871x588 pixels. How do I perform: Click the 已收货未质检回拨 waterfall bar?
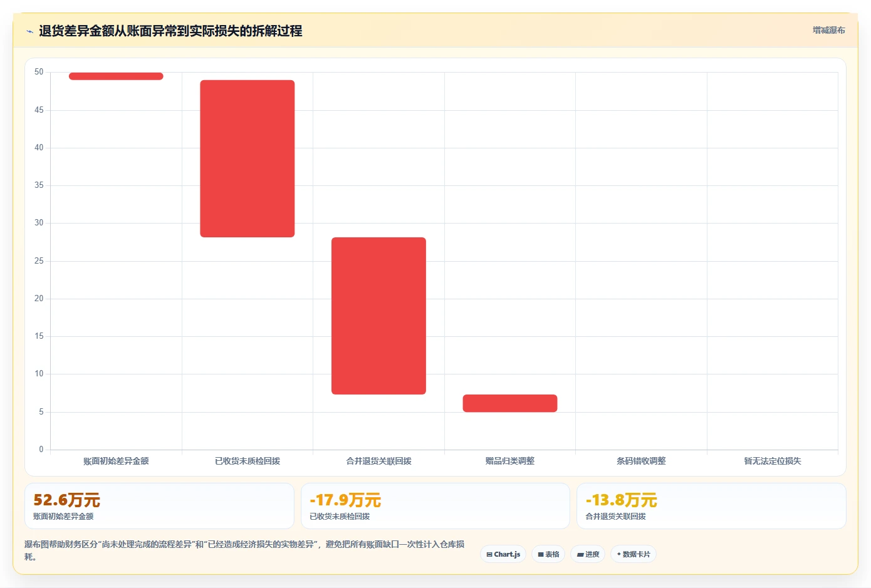[x=248, y=158]
